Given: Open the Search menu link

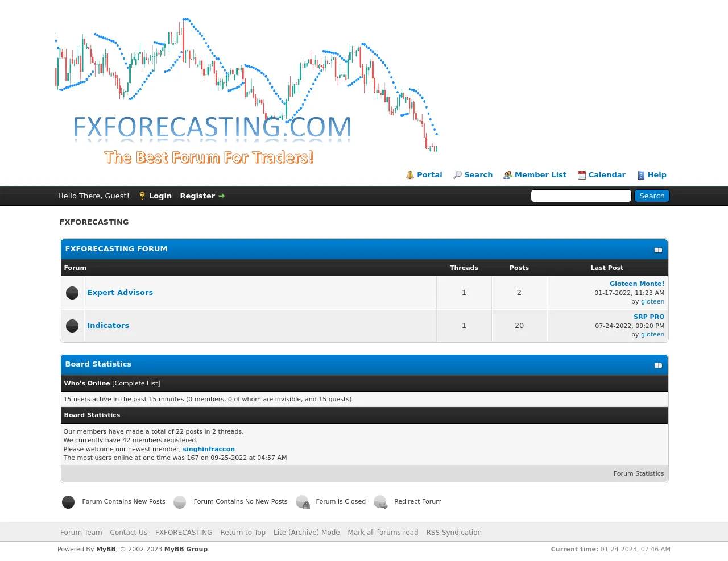Looking at the screenshot, I should [478, 175].
